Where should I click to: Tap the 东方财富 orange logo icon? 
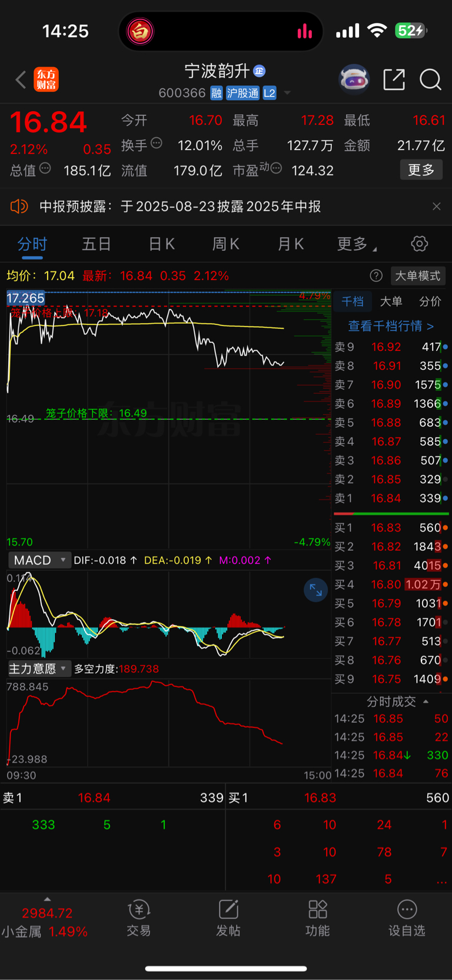click(x=46, y=79)
